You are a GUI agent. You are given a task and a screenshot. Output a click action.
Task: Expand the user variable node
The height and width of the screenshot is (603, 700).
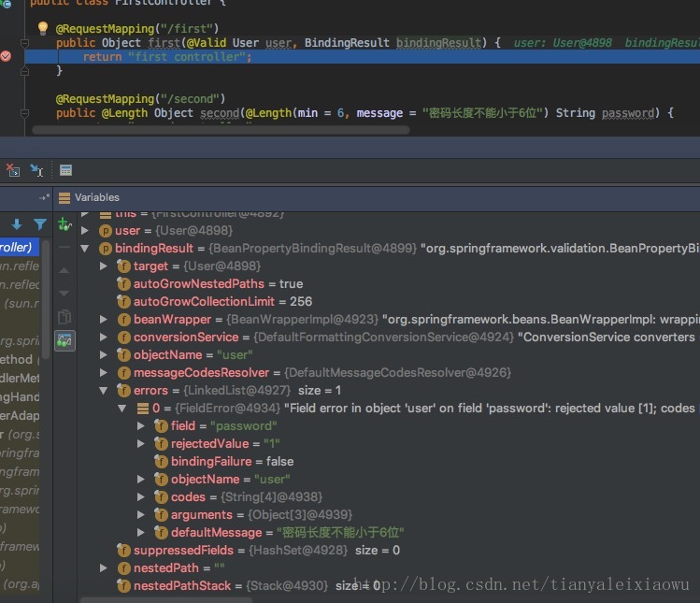85,231
